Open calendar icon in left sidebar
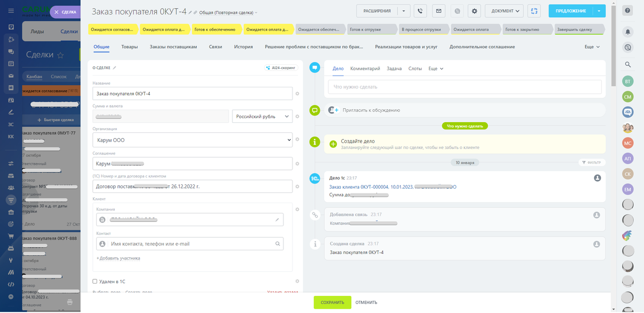This screenshot has height=313, width=644. click(x=11, y=63)
